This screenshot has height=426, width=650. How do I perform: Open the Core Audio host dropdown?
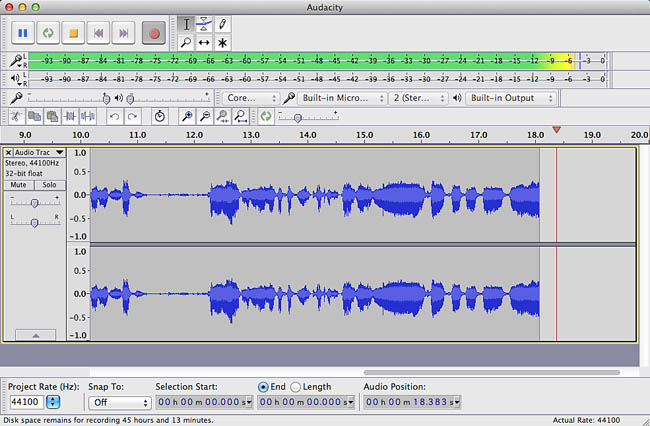coord(250,98)
